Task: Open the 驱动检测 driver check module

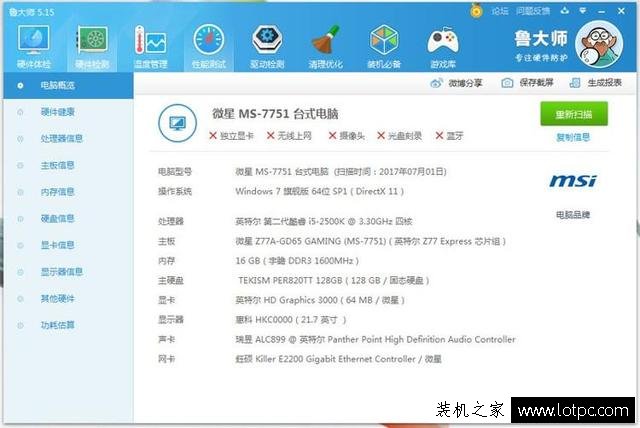Action: click(267, 46)
